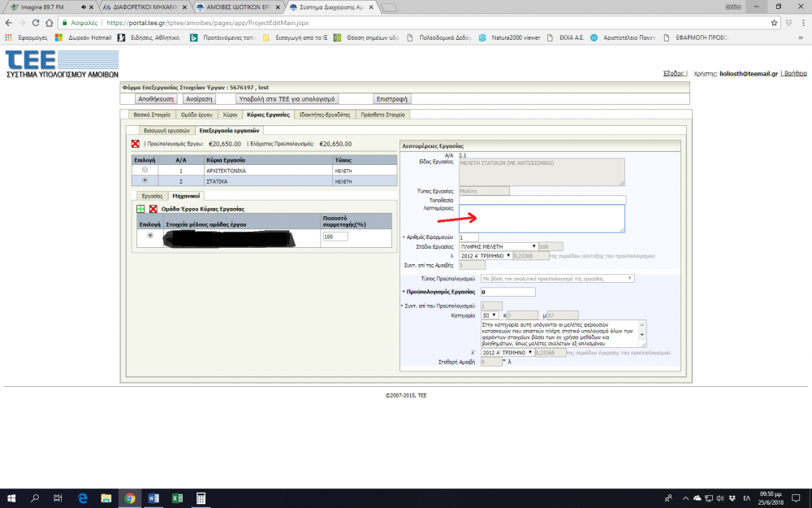Image resolution: width=812 pixels, height=508 pixels.
Task: Open Chrome from the Windows taskbar
Action: pyautogui.click(x=129, y=497)
